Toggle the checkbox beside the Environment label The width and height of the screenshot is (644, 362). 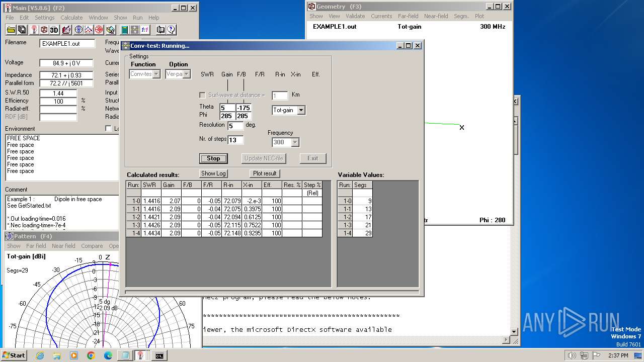pos(108,129)
